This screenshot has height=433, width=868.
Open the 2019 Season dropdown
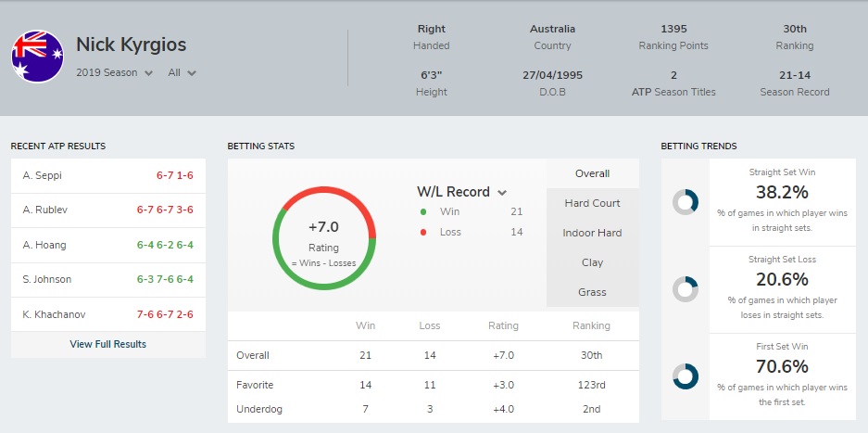click(x=115, y=72)
